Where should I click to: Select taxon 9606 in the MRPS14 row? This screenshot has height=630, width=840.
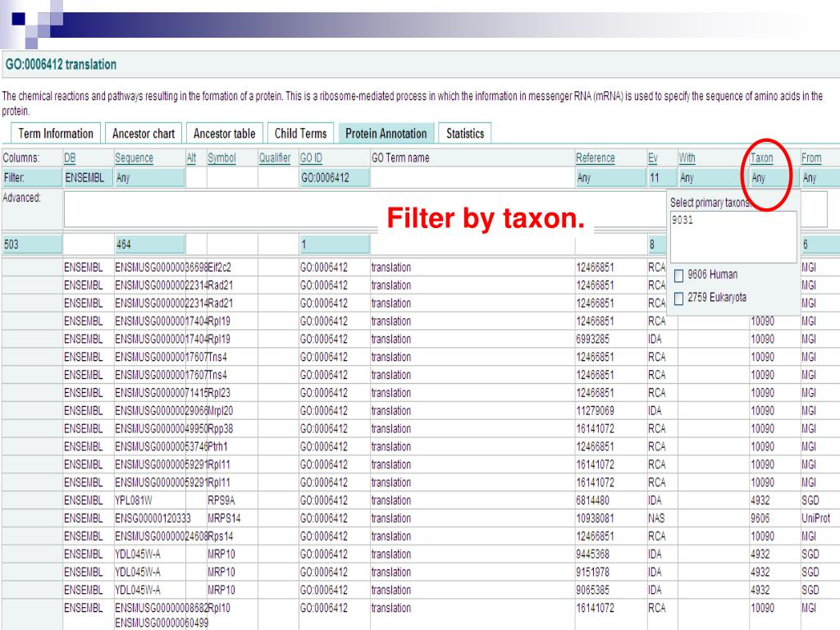[760, 518]
